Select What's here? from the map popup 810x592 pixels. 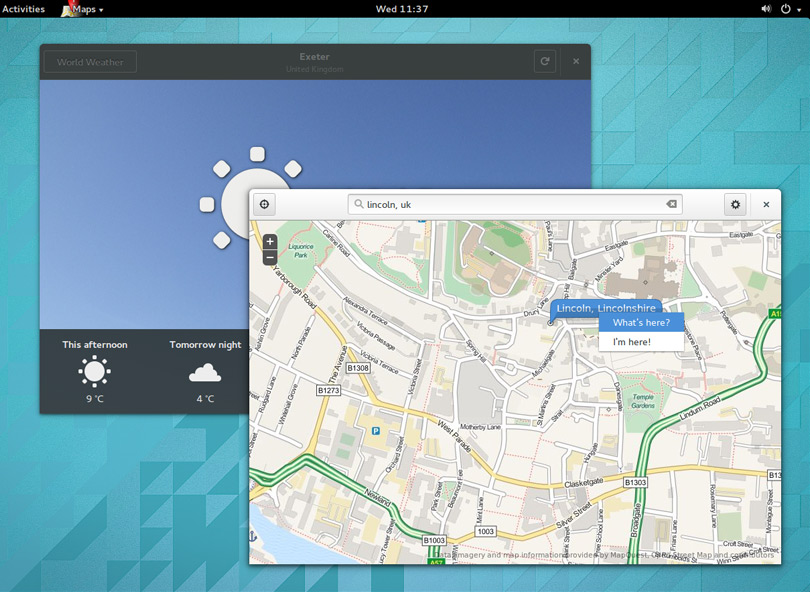[641, 323]
